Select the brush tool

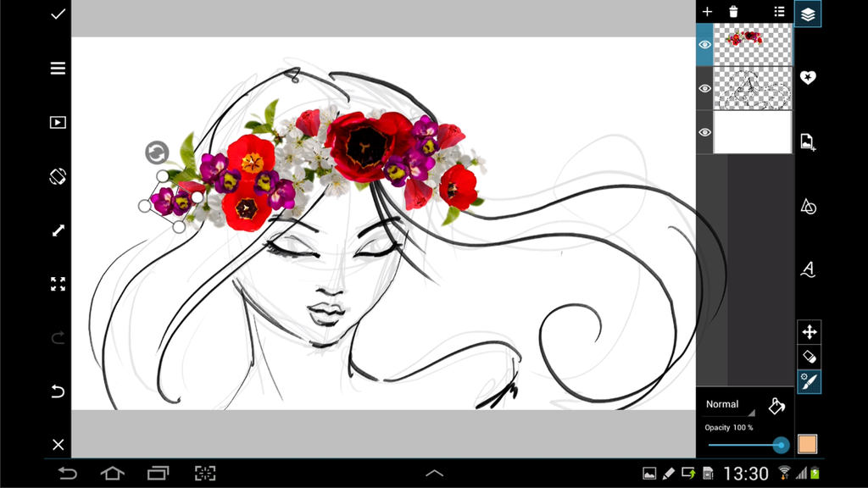[x=810, y=382]
